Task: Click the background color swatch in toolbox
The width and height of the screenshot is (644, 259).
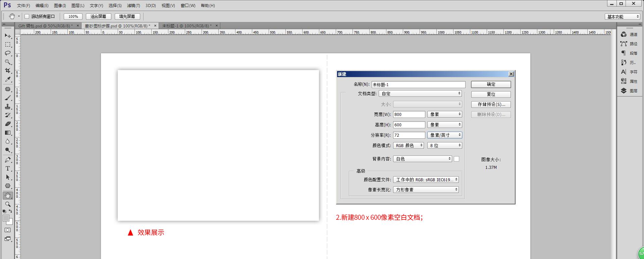Action: click(x=10, y=222)
